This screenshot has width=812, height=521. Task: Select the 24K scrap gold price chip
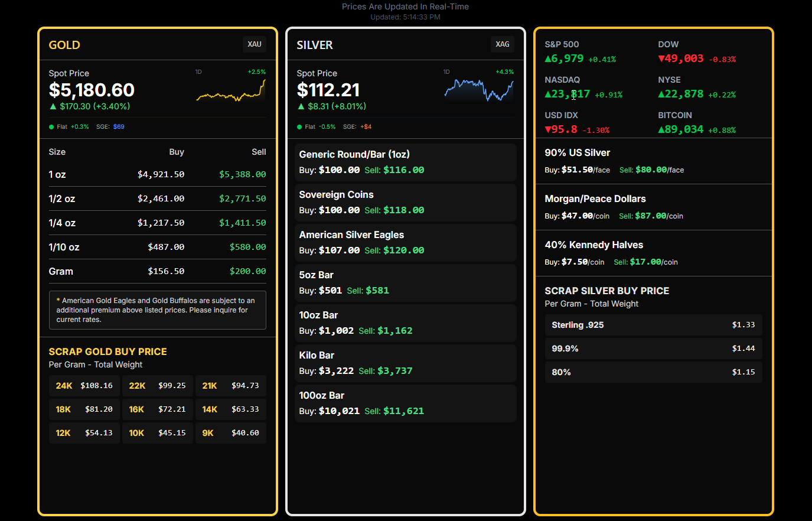point(84,385)
